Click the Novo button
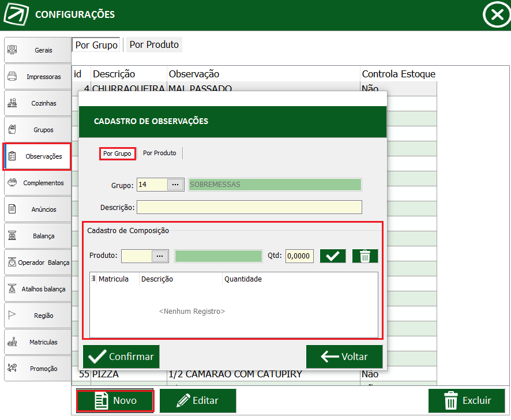The image size is (511, 420). [x=115, y=400]
